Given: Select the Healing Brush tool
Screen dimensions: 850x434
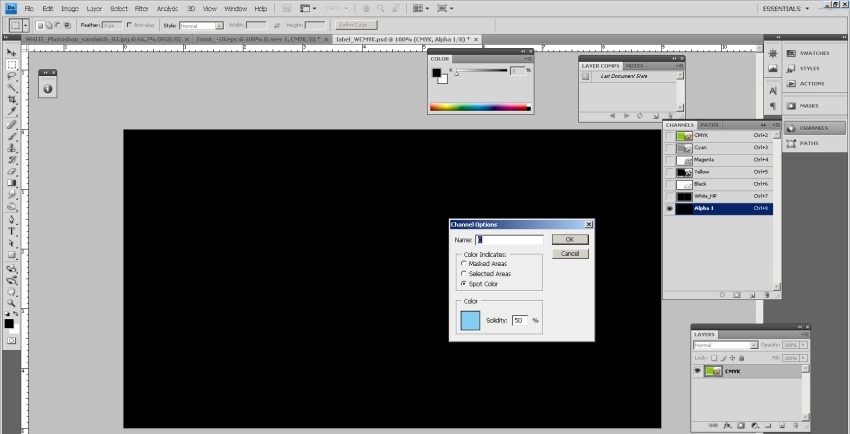Looking at the screenshot, I should pos(11,125).
